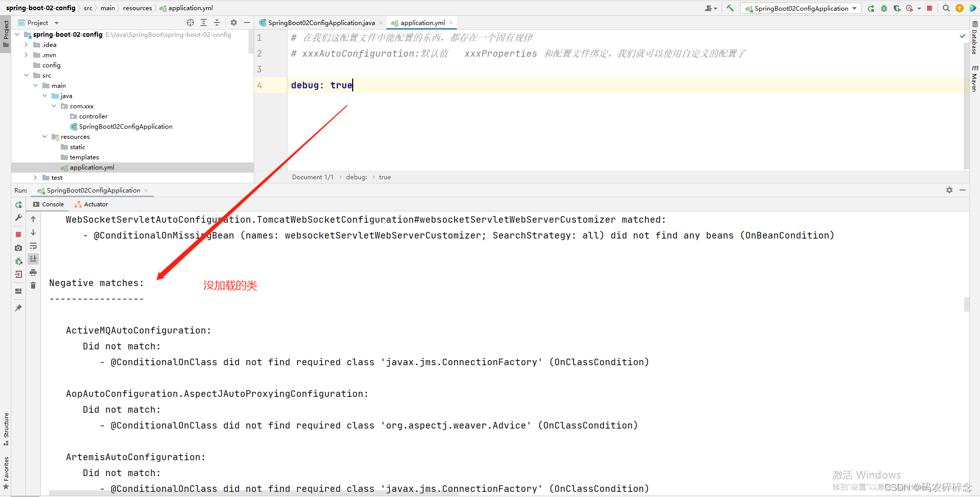Pin the run tab with pin icon
Image resolution: width=980 pixels, height=497 pixels.
(x=18, y=307)
